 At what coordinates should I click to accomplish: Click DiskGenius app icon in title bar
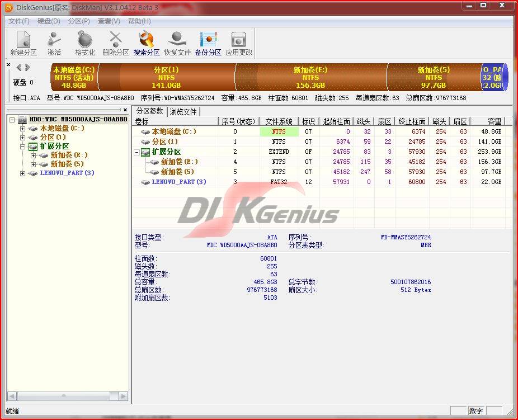10,7
